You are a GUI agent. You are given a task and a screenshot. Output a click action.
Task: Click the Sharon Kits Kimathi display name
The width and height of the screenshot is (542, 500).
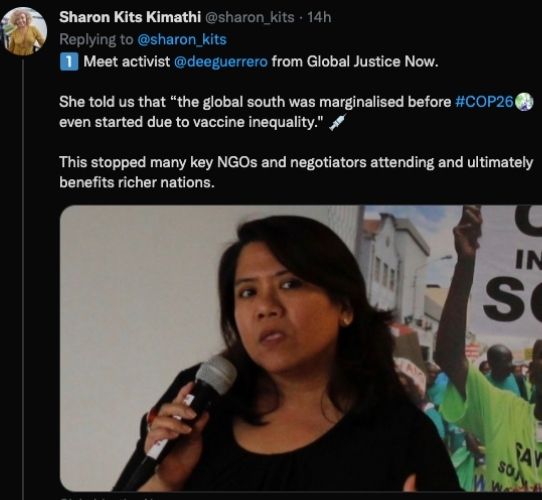click(130, 17)
